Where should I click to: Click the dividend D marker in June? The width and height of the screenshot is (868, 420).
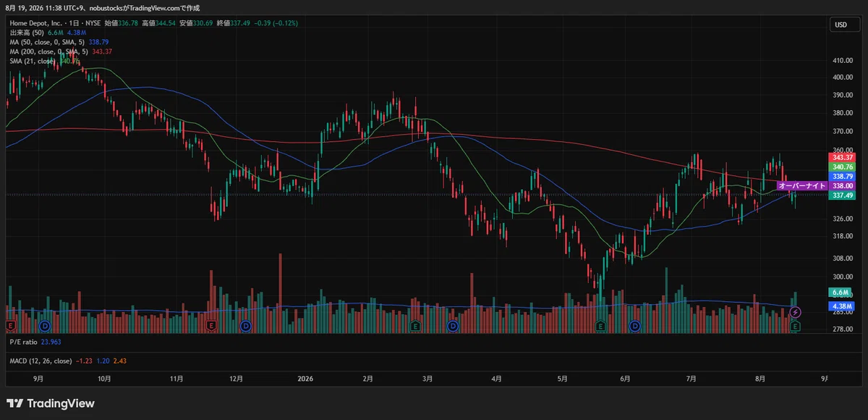point(635,327)
